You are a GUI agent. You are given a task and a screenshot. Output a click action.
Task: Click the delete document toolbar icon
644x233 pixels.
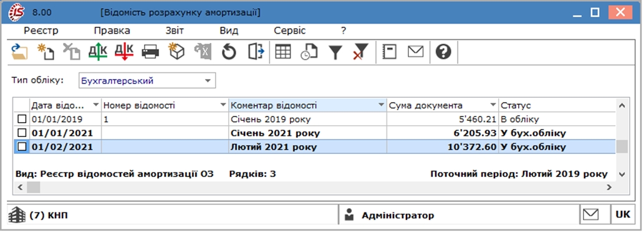tap(72, 52)
